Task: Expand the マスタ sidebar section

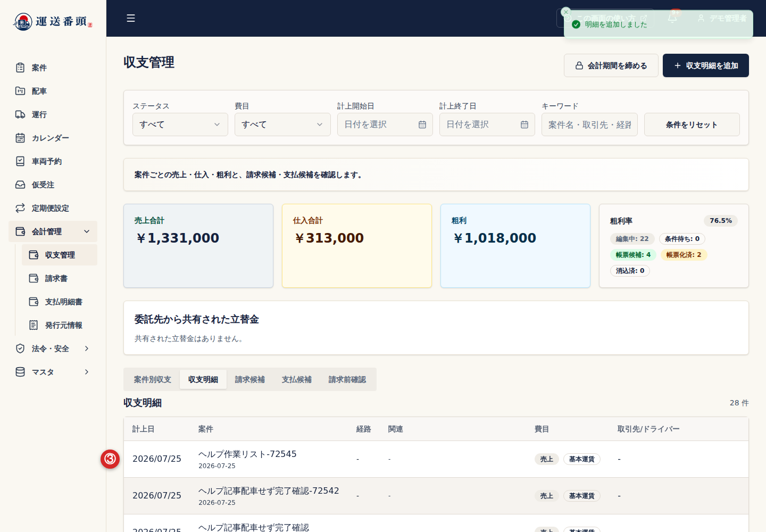Action: pyautogui.click(x=53, y=372)
